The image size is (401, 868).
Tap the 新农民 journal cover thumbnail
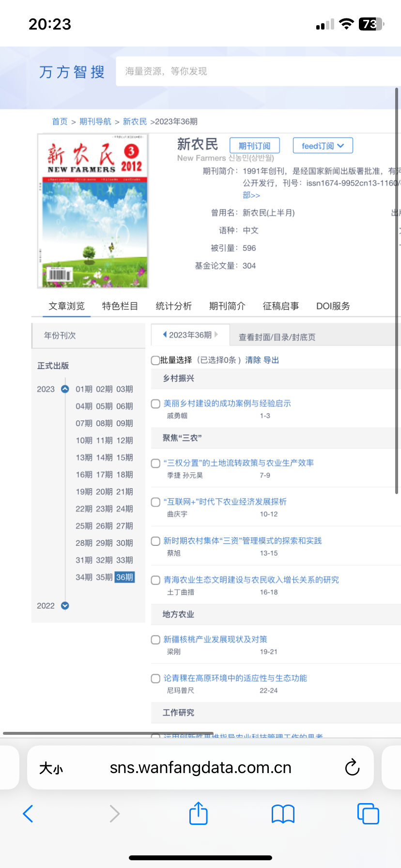[x=93, y=211]
